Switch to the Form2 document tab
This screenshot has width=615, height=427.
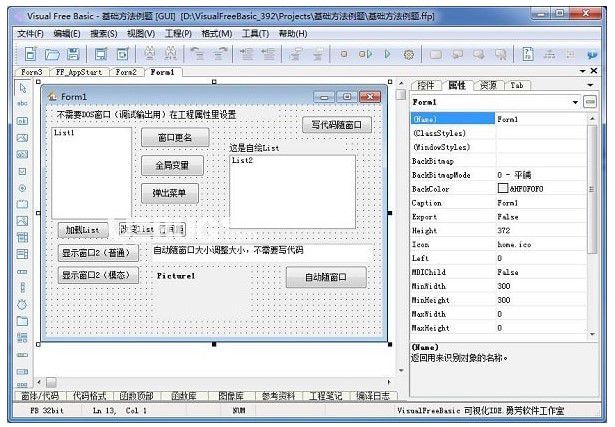[126, 72]
